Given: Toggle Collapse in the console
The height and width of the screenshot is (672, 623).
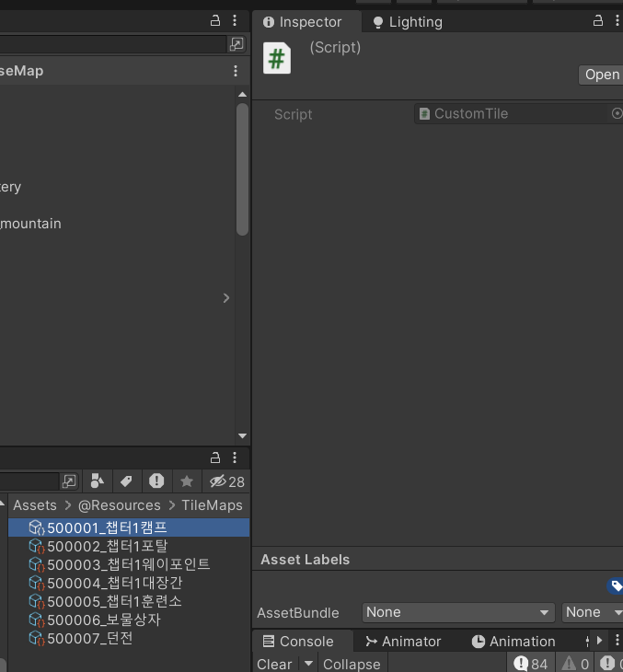Looking at the screenshot, I should (352, 664).
